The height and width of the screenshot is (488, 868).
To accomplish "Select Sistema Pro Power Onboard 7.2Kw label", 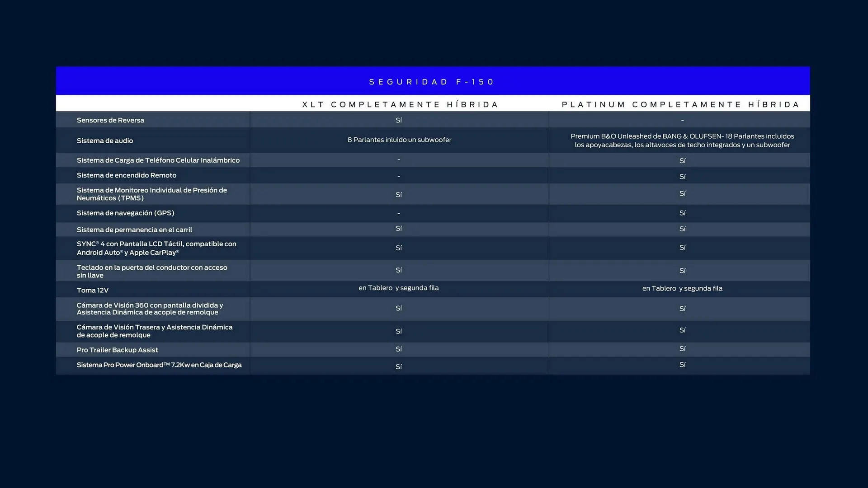I will tap(159, 365).
